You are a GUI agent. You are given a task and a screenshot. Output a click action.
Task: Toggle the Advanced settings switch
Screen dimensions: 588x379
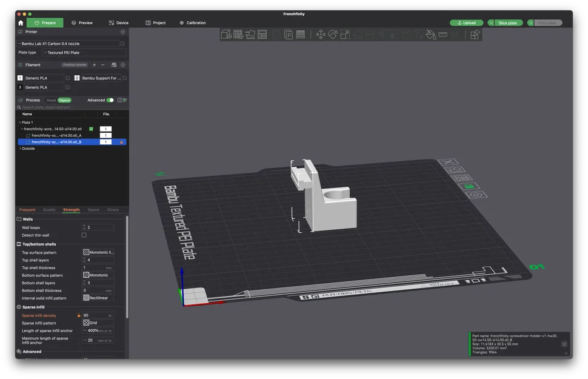[x=110, y=100]
